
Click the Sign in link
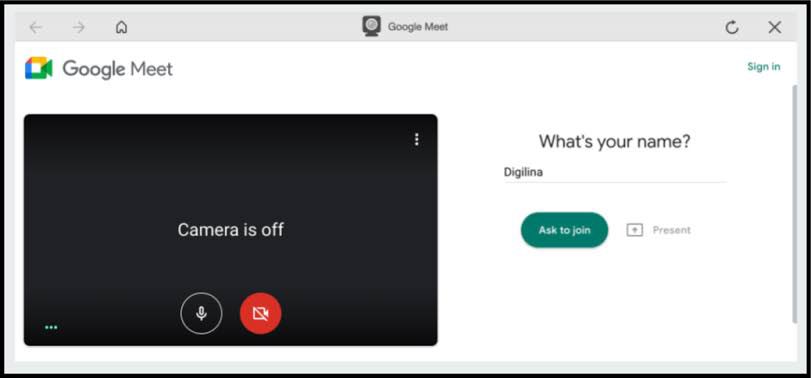(x=763, y=67)
